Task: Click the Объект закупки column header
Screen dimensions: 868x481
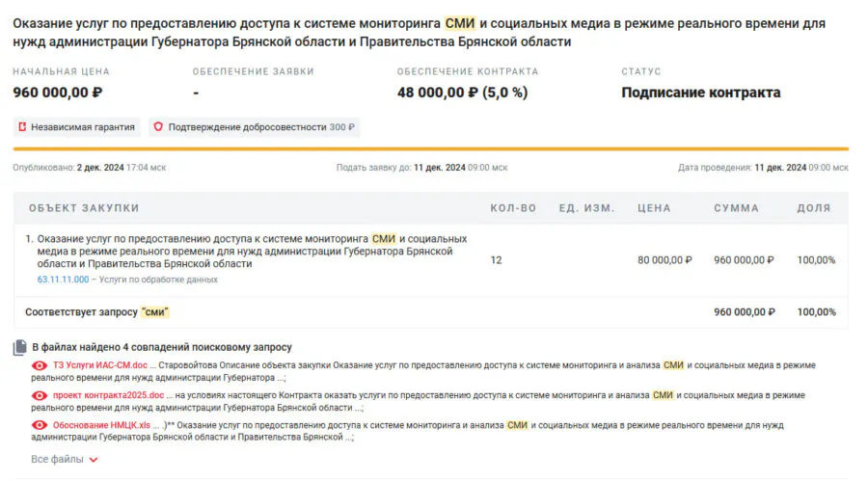Action: pyautogui.click(x=84, y=208)
